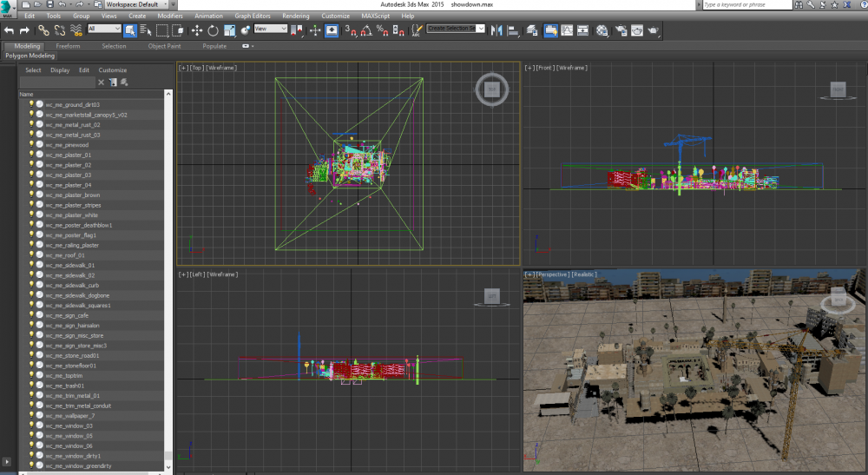The image size is (868, 475).
Task: Open the Mirror tool
Action: point(496,30)
